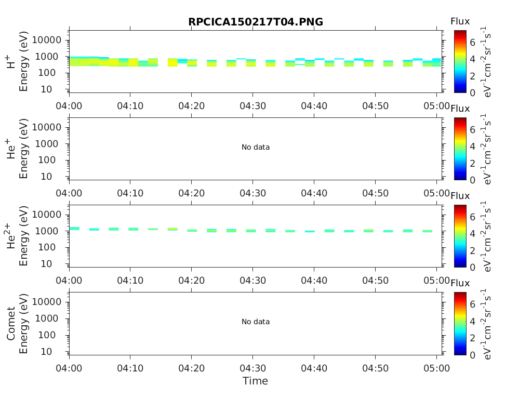Click the 04:20 label under the He+ panel
The width and height of the screenshot is (532, 399).
coord(191,193)
